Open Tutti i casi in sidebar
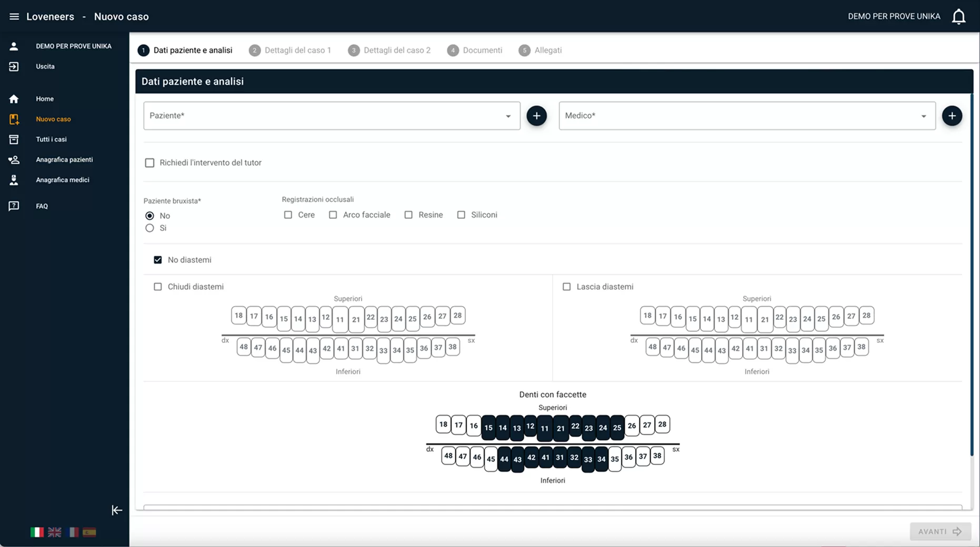The width and height of the screenshot is (980, 547). coord(51,139)
